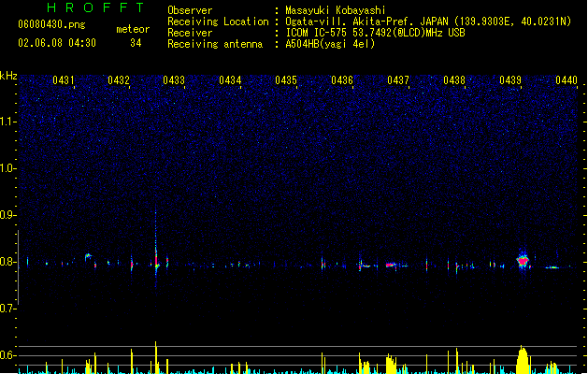
Task: Click the large meteor echo blob near 0439
Action: [x=523, y=260]
